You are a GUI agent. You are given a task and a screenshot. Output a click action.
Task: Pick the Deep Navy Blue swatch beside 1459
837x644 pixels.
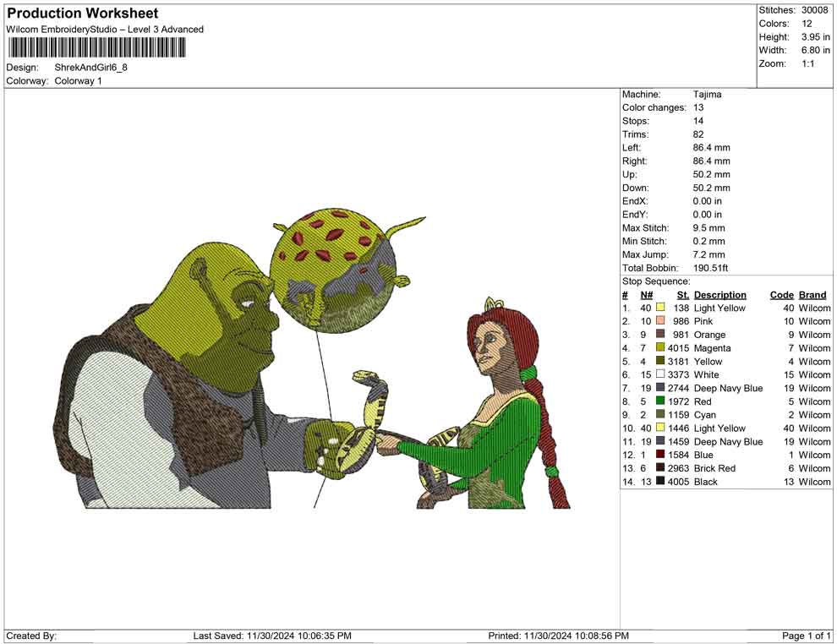(x=660, y=440)
